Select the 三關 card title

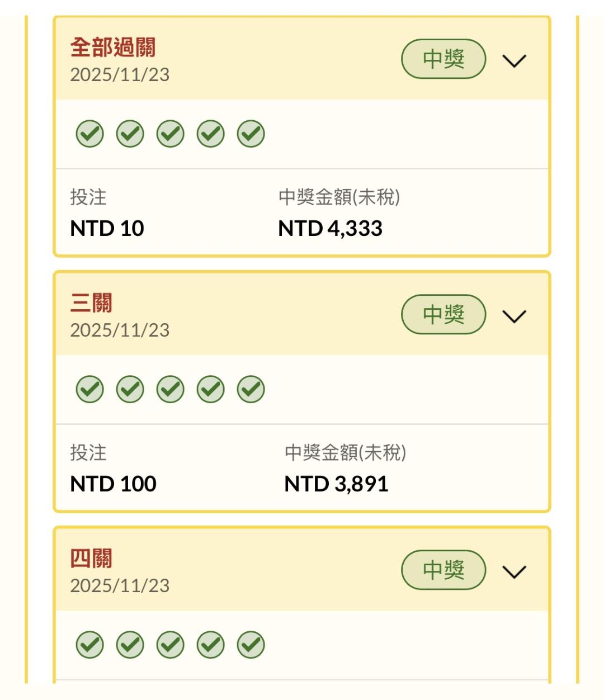point(91,303)
